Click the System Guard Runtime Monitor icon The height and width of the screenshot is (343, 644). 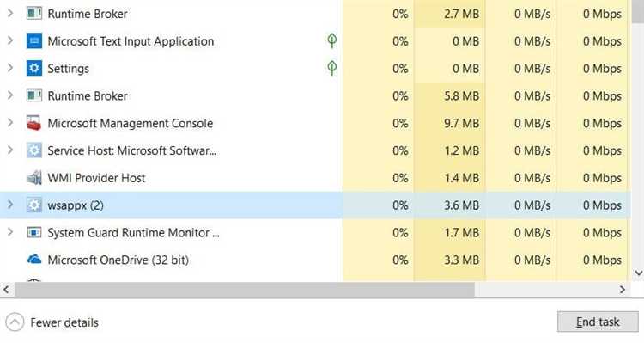[x=34, y=232]
